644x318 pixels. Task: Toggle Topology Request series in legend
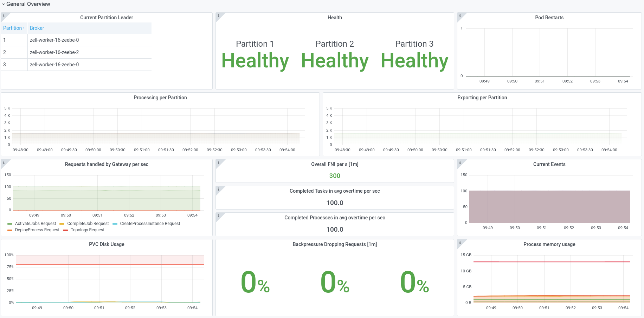pos(88,230)
